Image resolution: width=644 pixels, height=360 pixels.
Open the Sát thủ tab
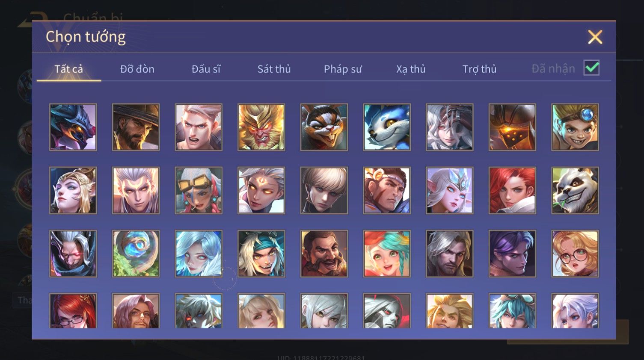274,69
